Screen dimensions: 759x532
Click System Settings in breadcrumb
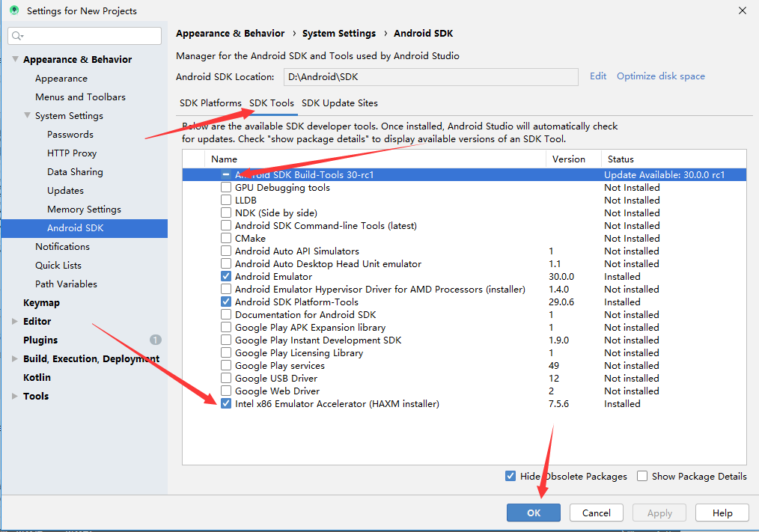click(339, 34)
